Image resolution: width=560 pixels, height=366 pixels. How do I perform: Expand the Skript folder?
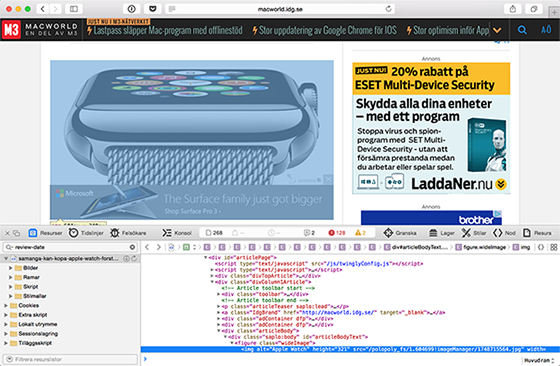[10, 287]
